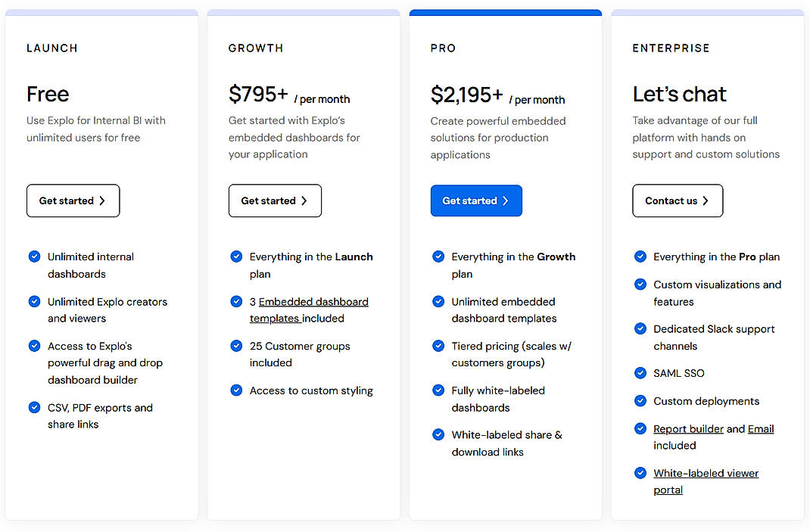The height and width of the screenshot is (532, 810).
Task: Click 'Get started with Explo's embedded dashboards' description
Action: 294,138
